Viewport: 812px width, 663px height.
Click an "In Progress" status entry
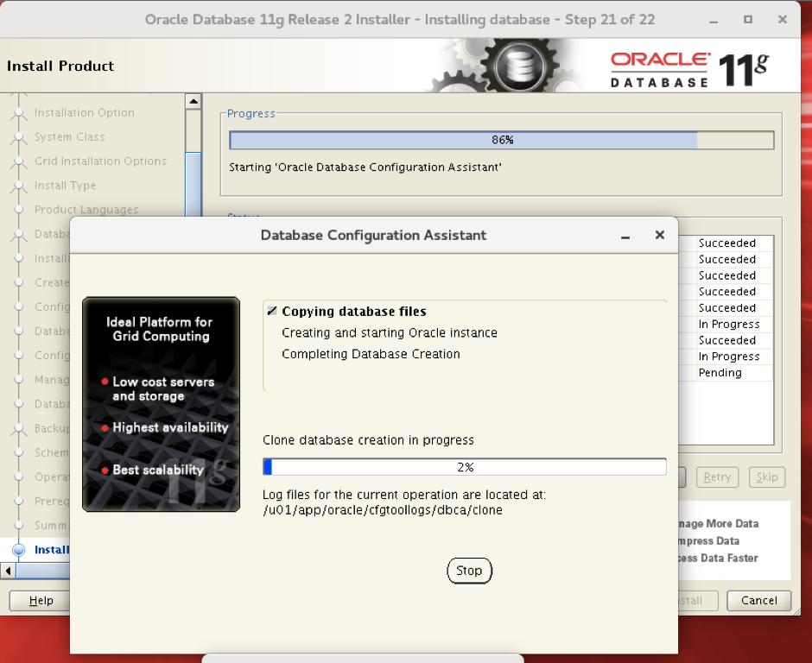tap(729, 324)
